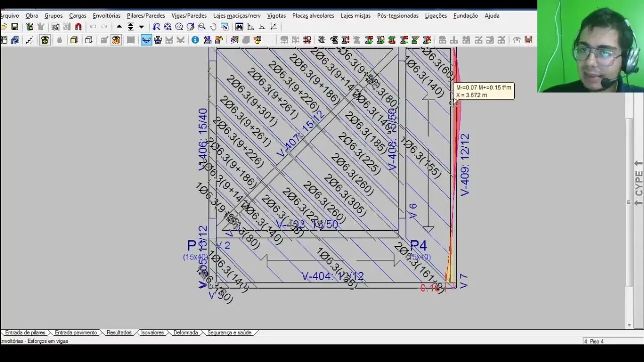Open the Lajes mistas menu
Screen dimensions: 644x362
pos(356,16)
